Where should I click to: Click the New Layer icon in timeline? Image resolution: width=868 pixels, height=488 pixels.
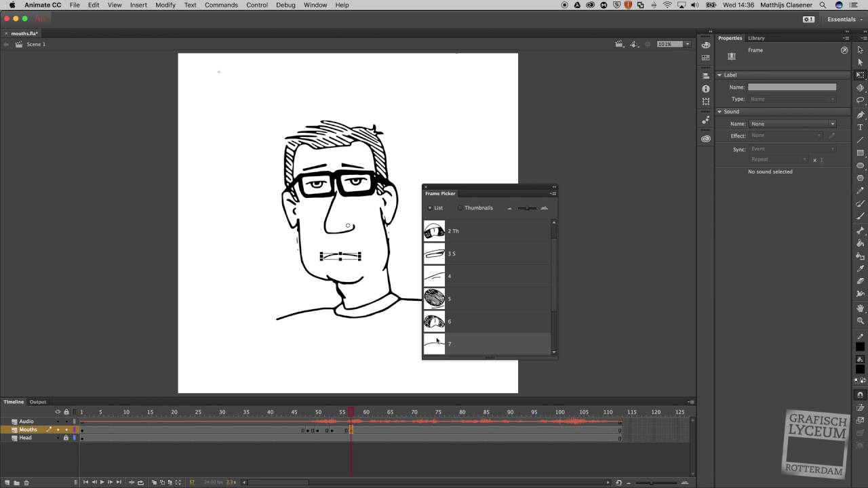point(7,483)
